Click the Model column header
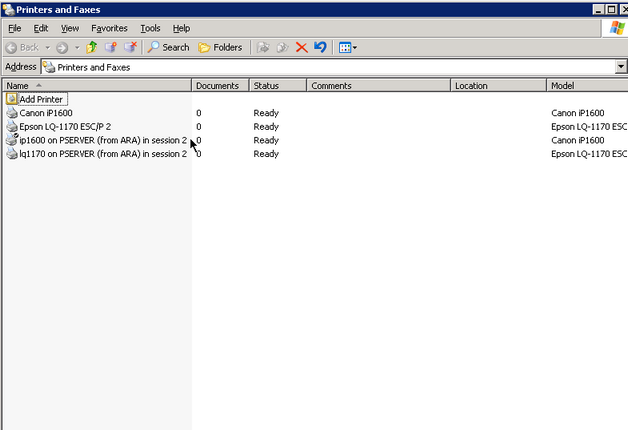628x430 pixels. [586, 86]
